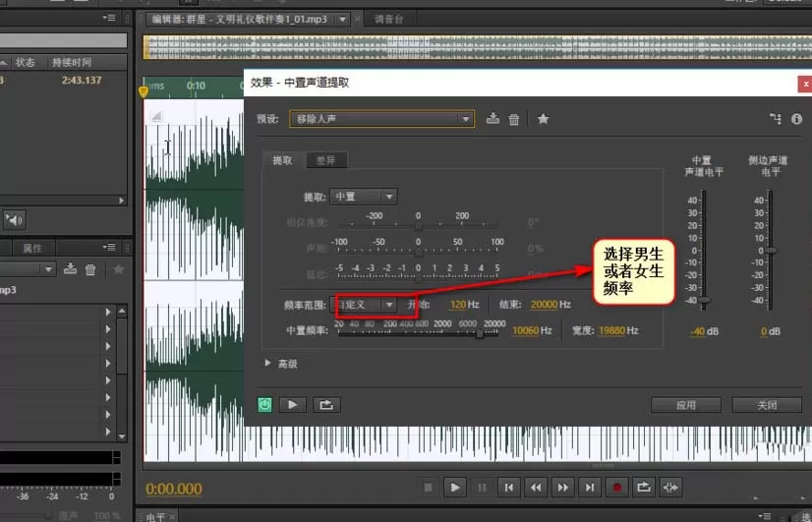Open the effect info icon
Screen dimensions: 812x522
point(796,119)
